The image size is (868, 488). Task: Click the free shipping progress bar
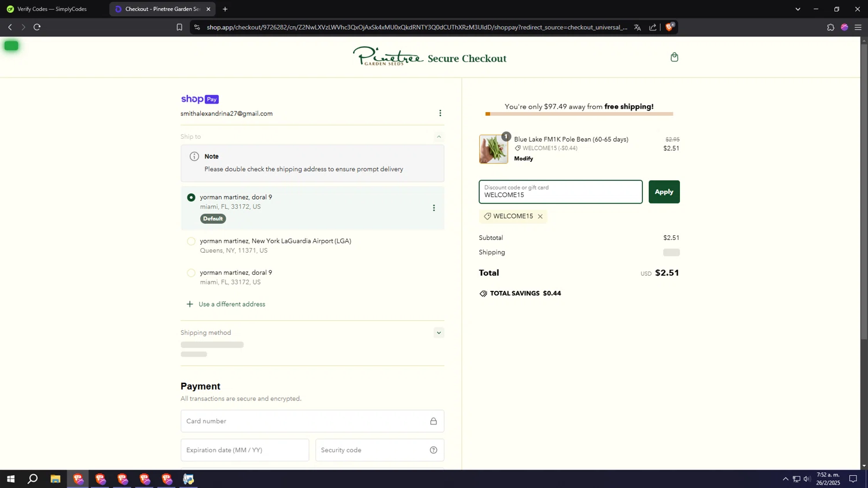[x=579, y=114]
